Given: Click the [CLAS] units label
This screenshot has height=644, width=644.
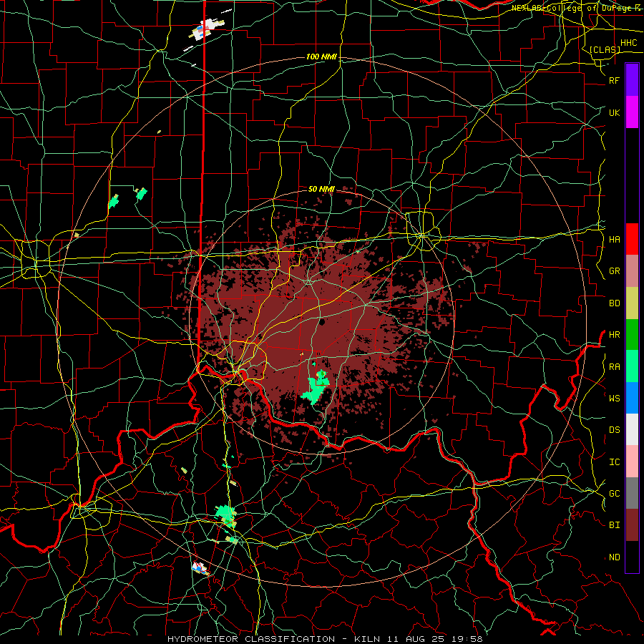Looking at the screenshot, I should tap(605, 49).
